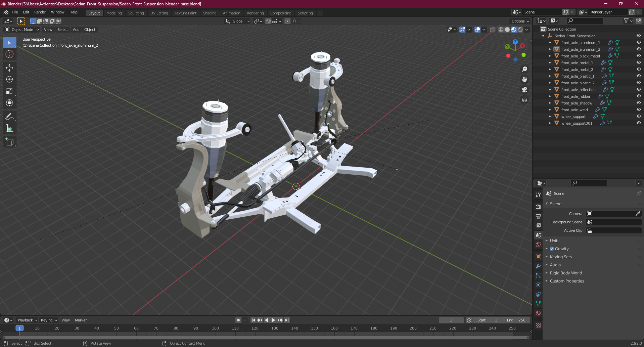
Task: Click the blue Z axis gizmo handle
Action: click(x=515, y=42)
